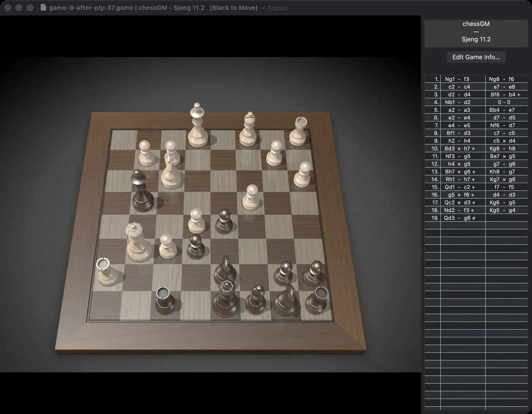Select the black pawn on d5

tap(224, 221)
